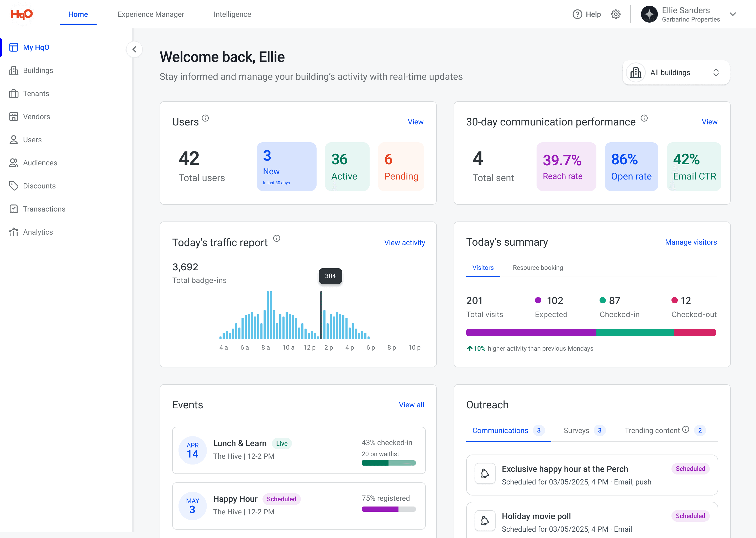Click the Manage visitors link

pos(691,242)
